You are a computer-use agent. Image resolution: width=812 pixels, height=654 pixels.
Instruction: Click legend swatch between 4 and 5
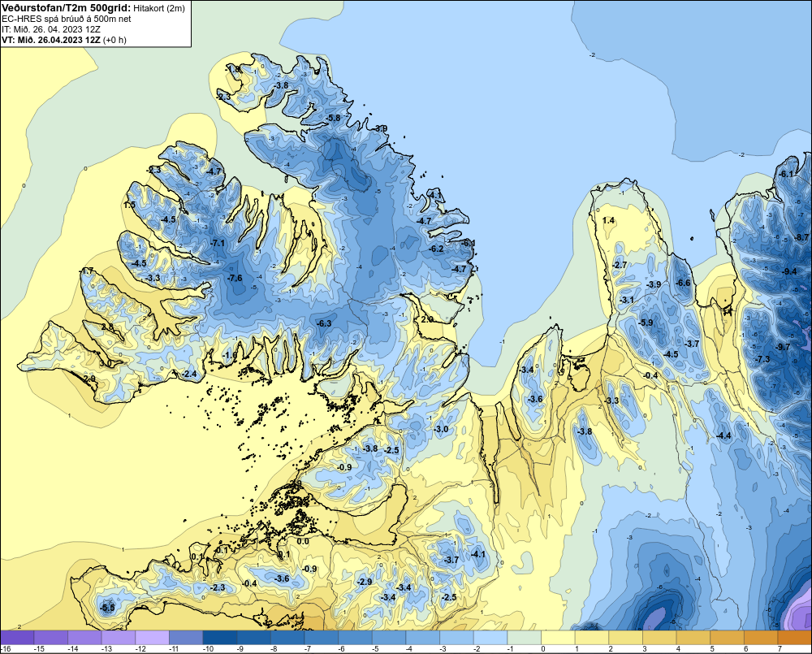693,638
